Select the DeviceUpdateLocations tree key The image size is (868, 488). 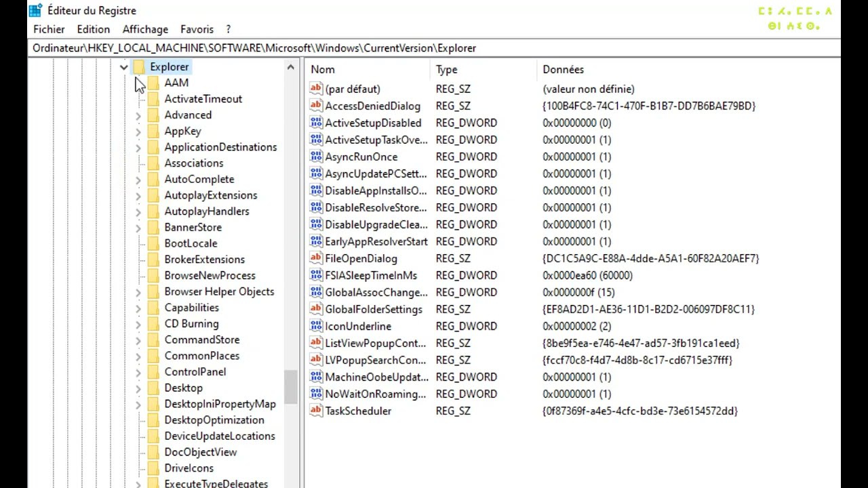click(220, 436)
